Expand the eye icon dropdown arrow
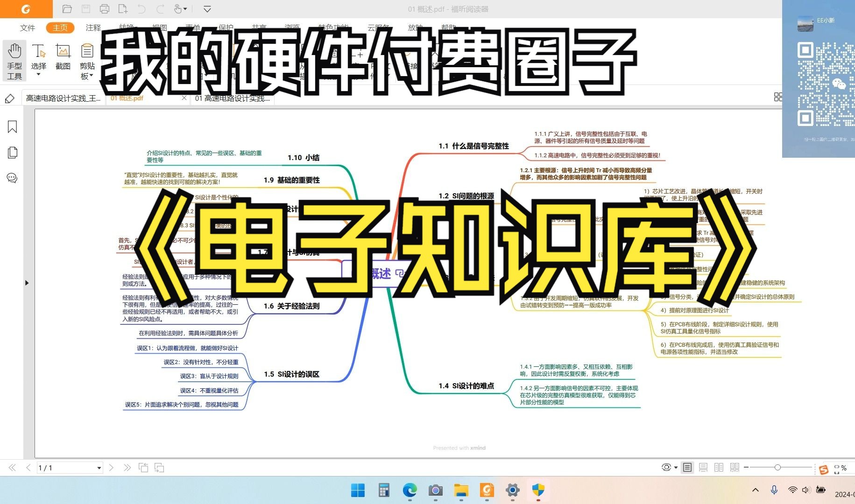Viewport: 855px width, 504px height. tap(676, 468)
